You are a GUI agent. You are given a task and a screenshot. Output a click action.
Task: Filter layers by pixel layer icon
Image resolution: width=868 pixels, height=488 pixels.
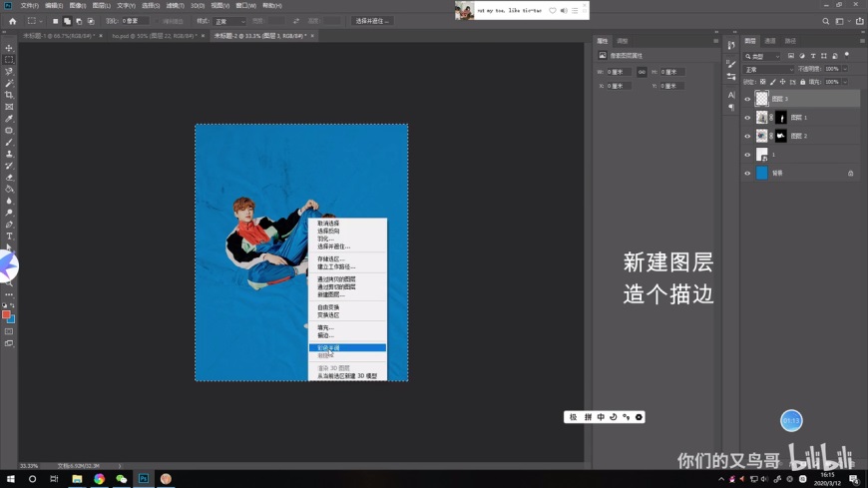coord(791,56)
